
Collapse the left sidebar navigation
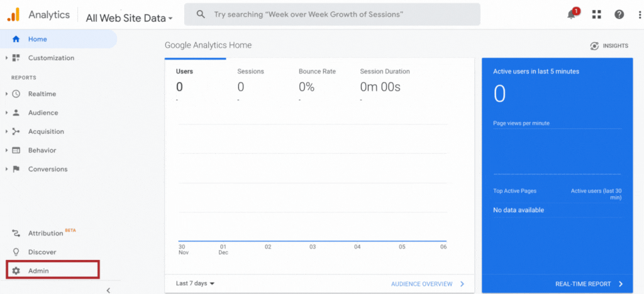click(x=108, y=290)
